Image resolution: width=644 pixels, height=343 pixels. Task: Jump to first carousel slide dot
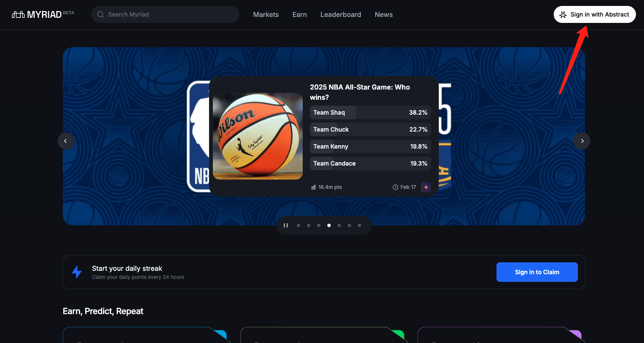pyautogui.click(x=298, y=225)
